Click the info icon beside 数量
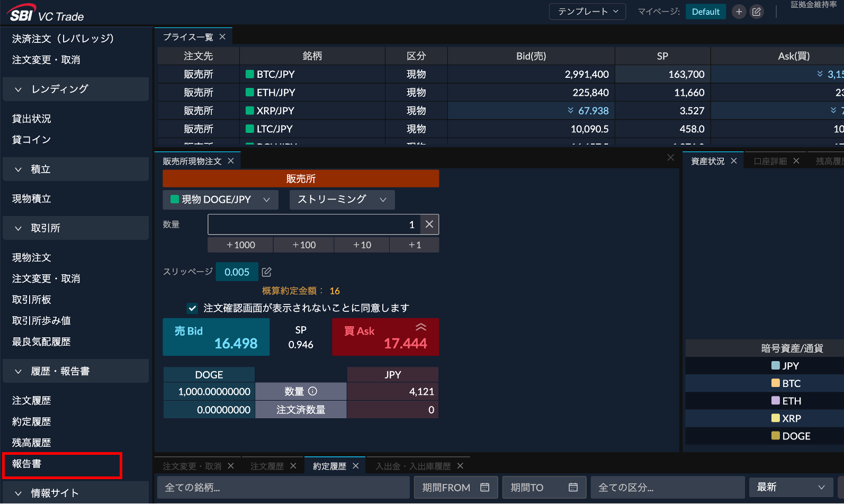Image resolution: width=844 pixels, height=504 pixels. [x=312, y=391]
